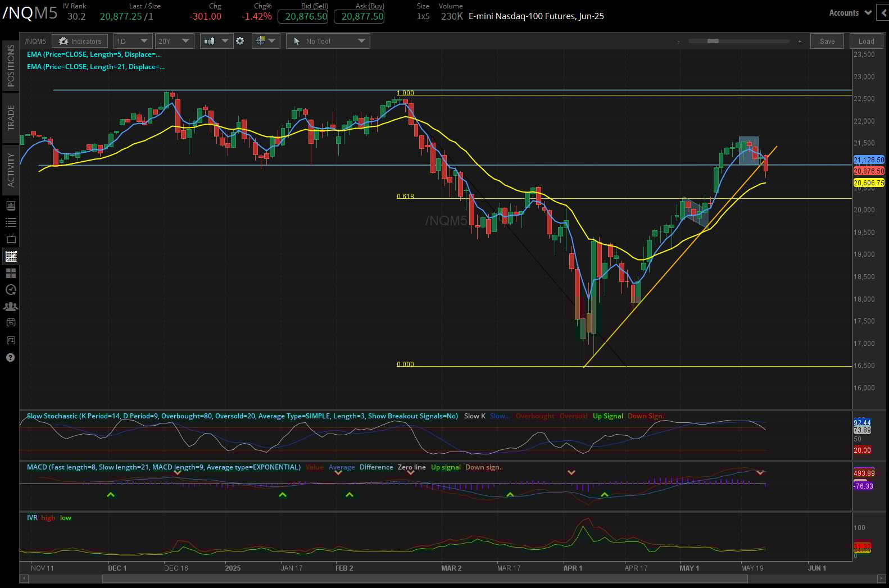This screenshot has width=889, height=588.
Task: Expand the chart type dropdown arrow
Action: pos(225,41)
